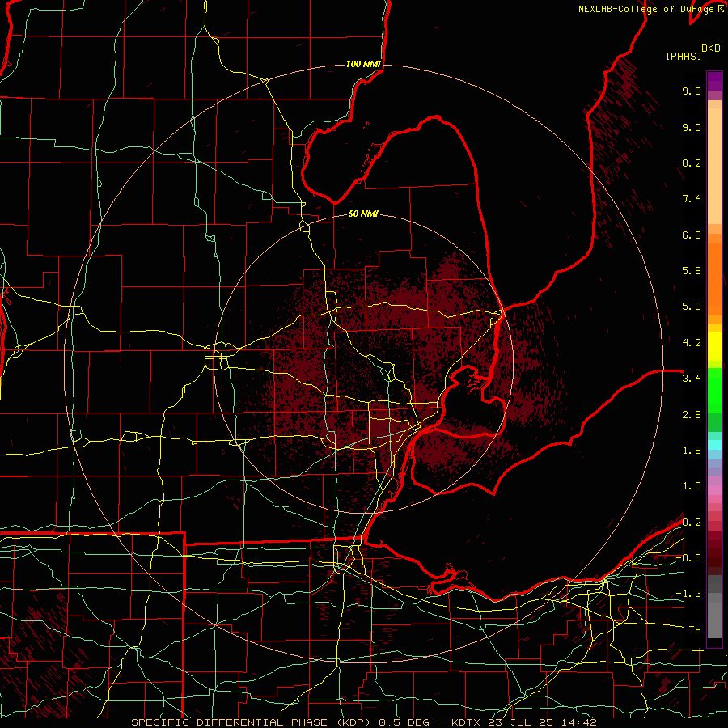728x728 pixels.
Task: Click the 0.2 scale value
Action: (x=692, y=522)
